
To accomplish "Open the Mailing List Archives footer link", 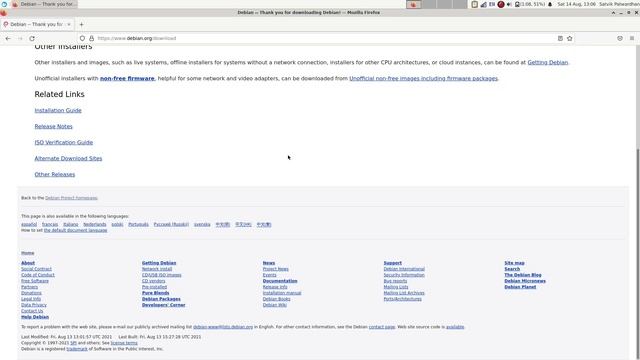I will click(x=404, y=293).
